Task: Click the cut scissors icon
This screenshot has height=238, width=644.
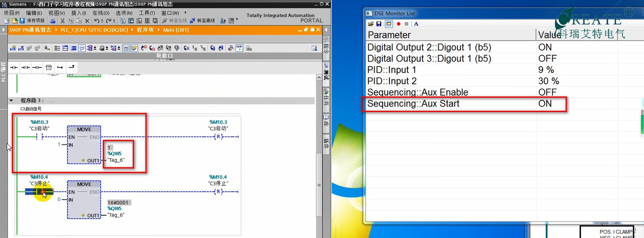Action: pyautogui.click(x=62, y=21)
